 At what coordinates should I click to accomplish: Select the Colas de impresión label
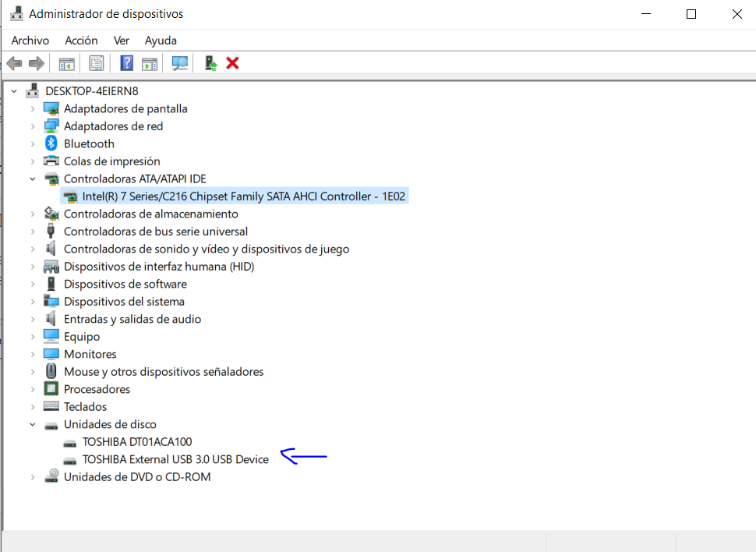coord(112,161)
